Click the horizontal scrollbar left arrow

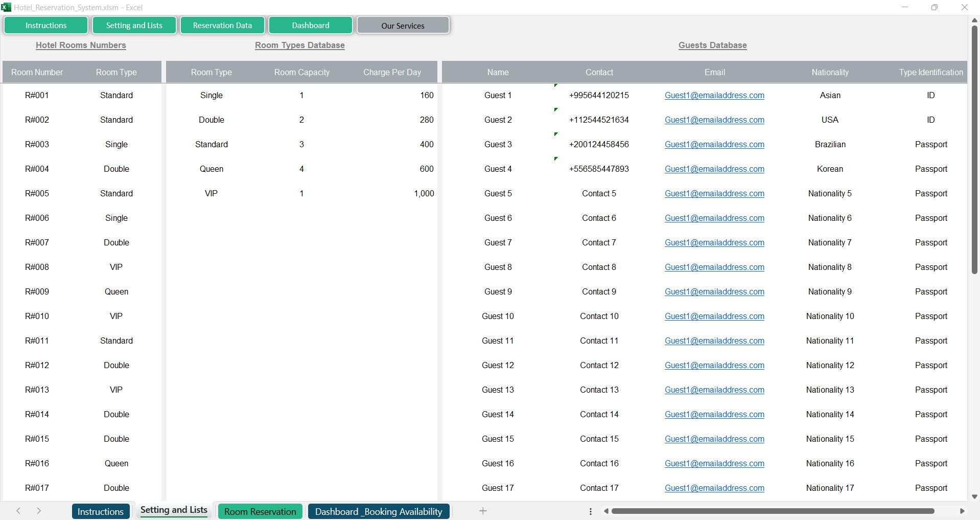[606, 511]
